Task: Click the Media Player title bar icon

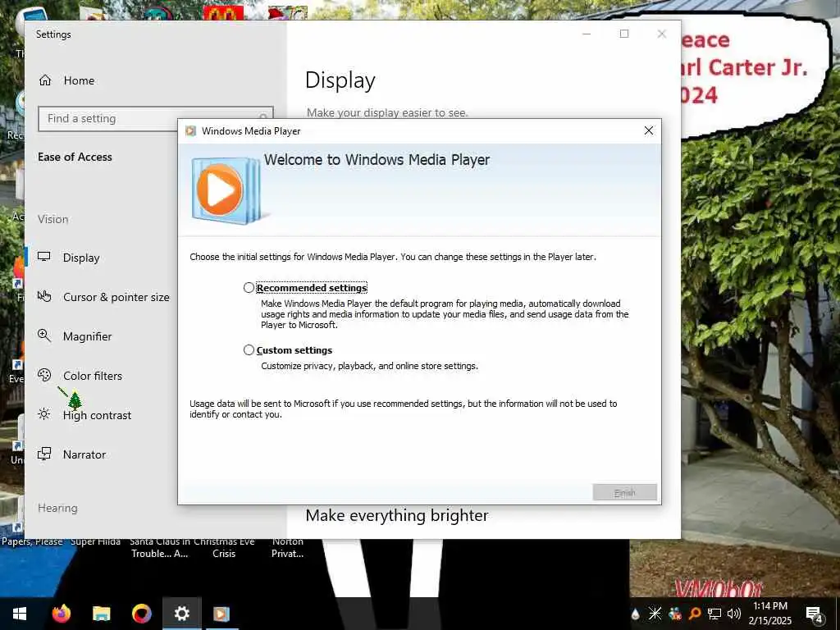Action: click(190, 130)
